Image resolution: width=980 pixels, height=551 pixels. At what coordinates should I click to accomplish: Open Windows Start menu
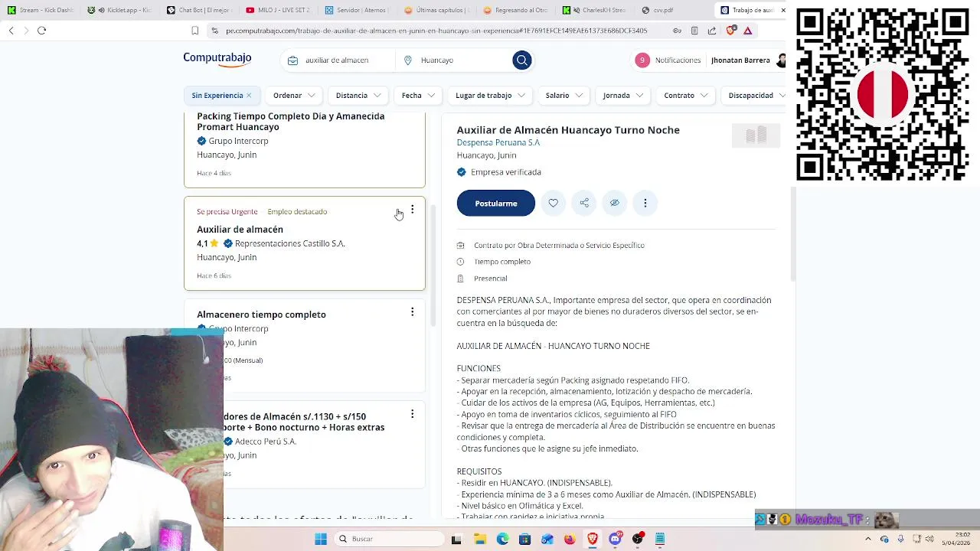click(321, 539)
